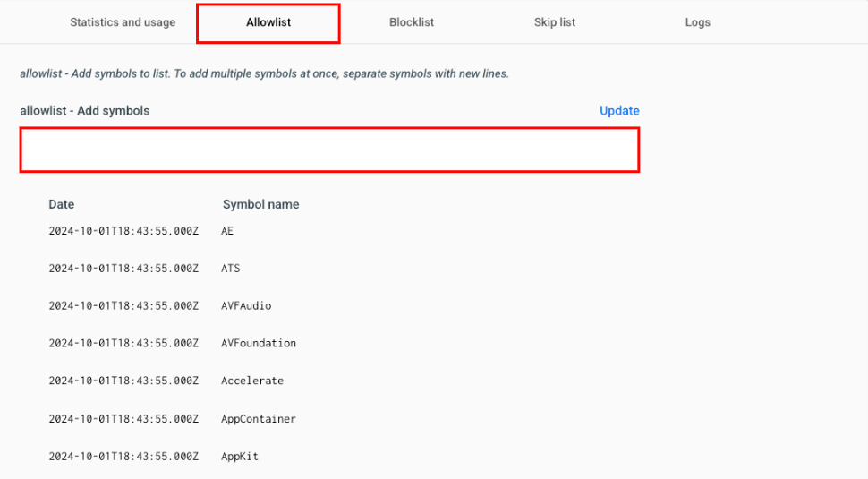Image resolution: width=868 pixels, height=479 pixels.
Task: Click the date of the AE row
Action: tap(123, 231)
